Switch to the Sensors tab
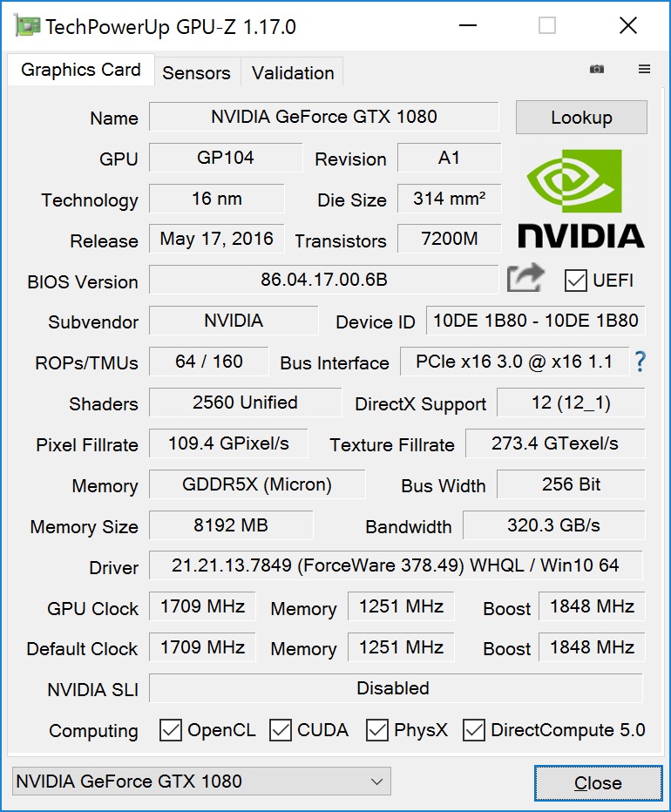The image size is (671, 812). [197, 72]
